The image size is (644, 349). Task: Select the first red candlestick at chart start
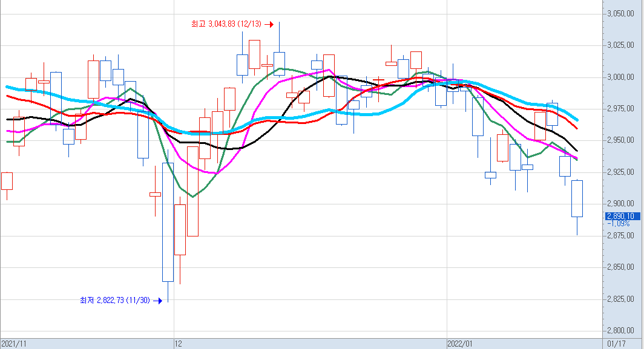click(7, 181)
